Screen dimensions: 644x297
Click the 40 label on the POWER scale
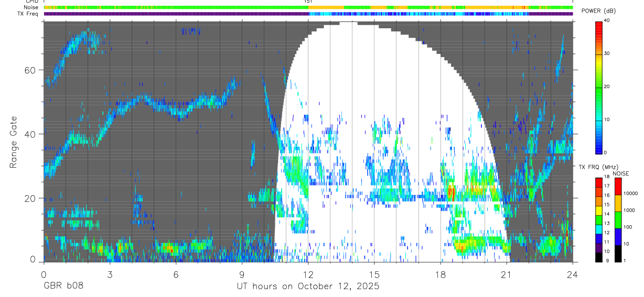click(x=607, y=20)
